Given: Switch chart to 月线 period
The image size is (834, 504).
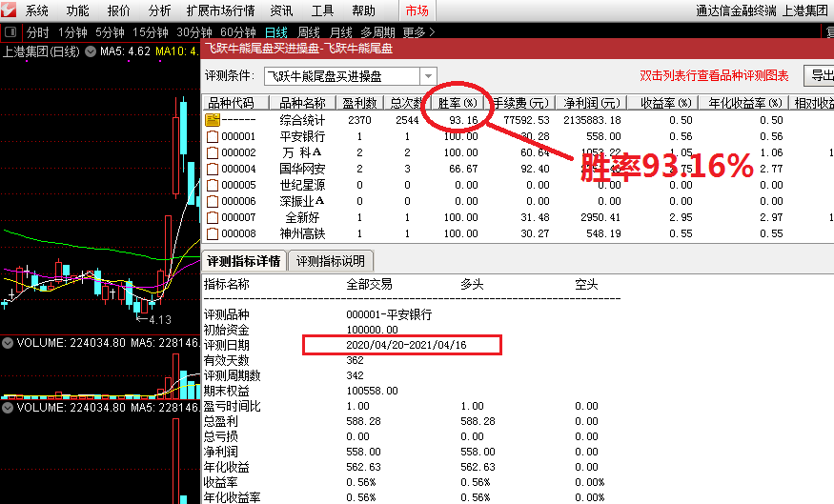Looking at the screenshot, I should [341, 32].
